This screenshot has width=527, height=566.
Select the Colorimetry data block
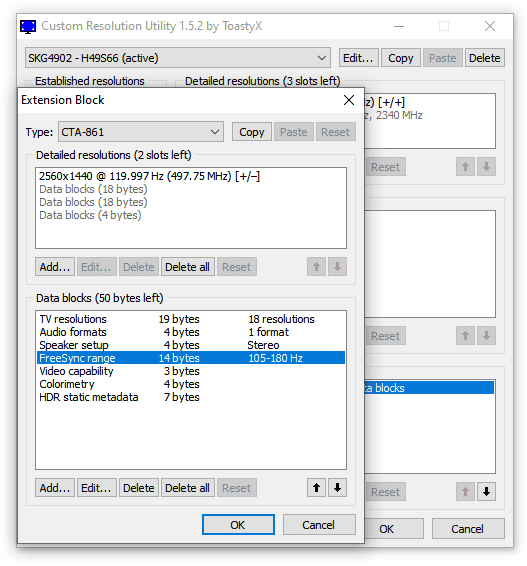(x=191, y=384)
